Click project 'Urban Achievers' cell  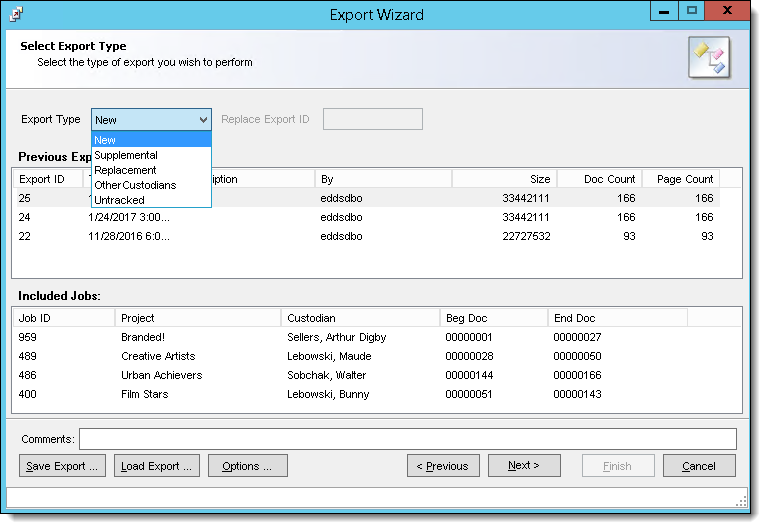coord(162,375)
